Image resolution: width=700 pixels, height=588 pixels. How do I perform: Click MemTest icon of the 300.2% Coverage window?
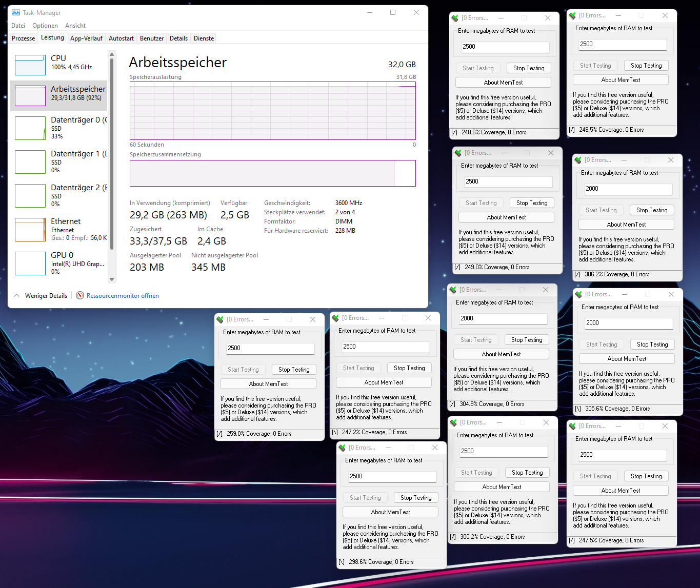click(x=453, y=422)
